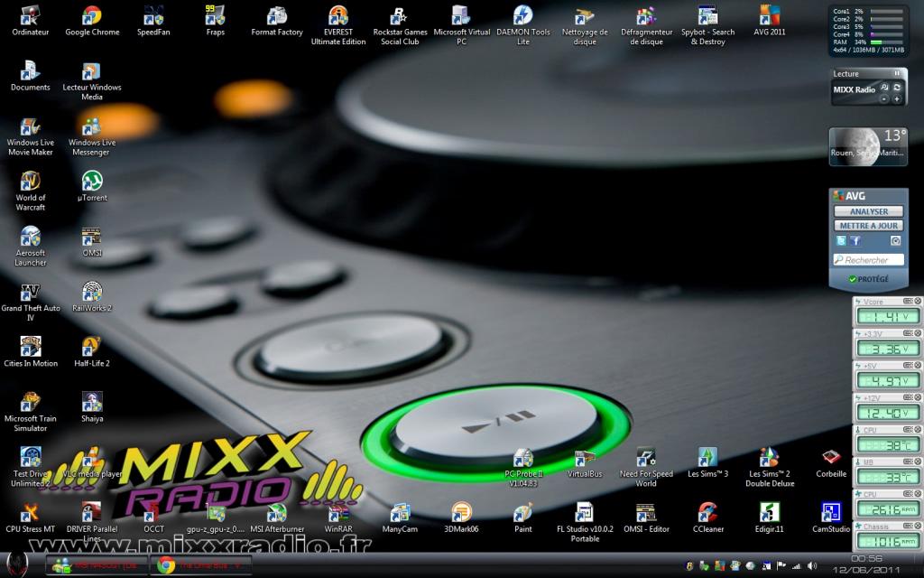The height and width of the screenshot is (578, 924).
Task: Launch MSI Afterburner
Action: tap(277, 517)
